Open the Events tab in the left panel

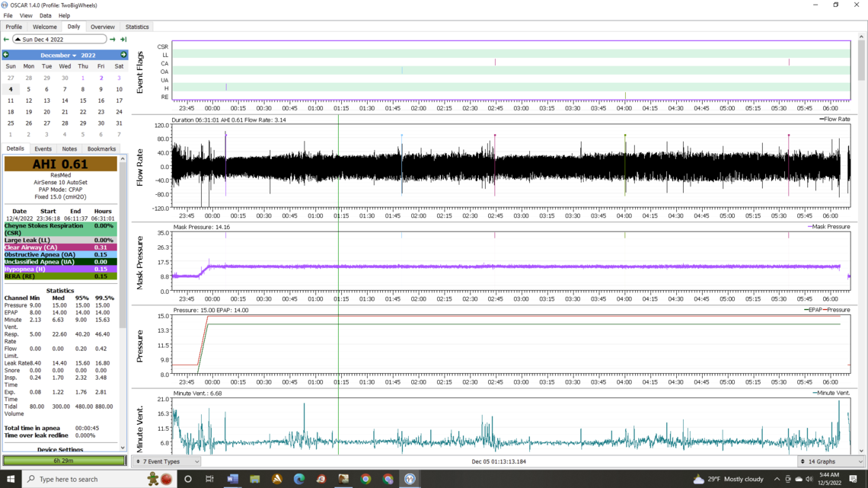pos(43,148)
